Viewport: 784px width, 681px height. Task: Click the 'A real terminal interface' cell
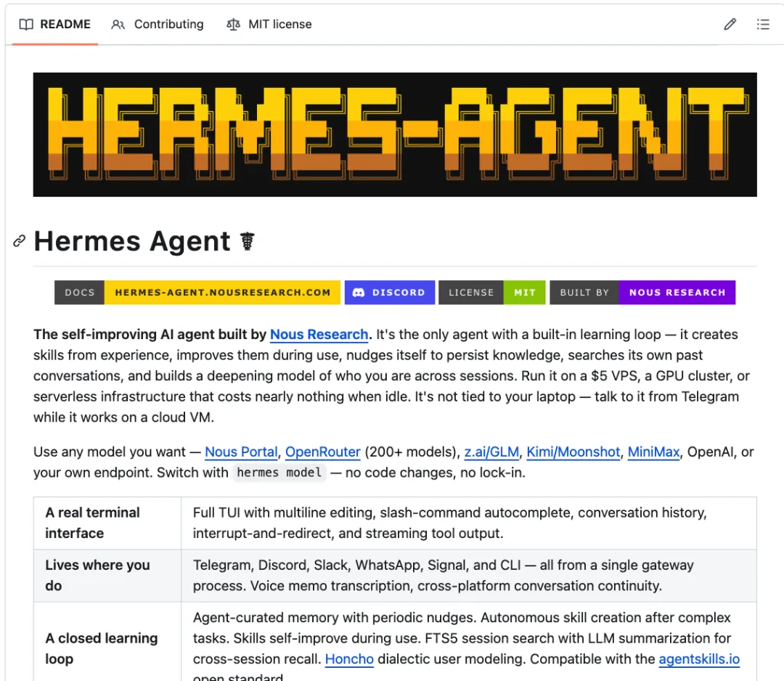107,523
